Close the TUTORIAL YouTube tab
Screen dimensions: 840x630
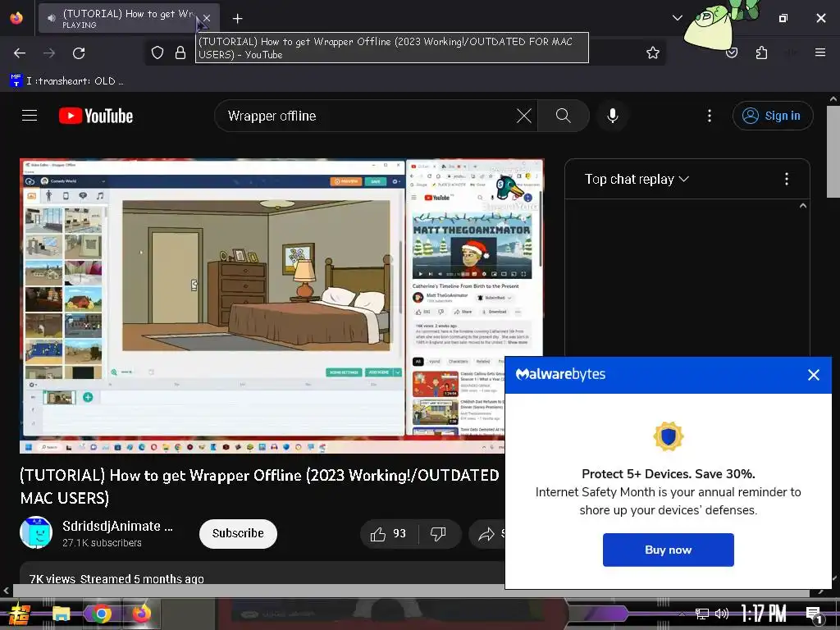tap(207, 19)
